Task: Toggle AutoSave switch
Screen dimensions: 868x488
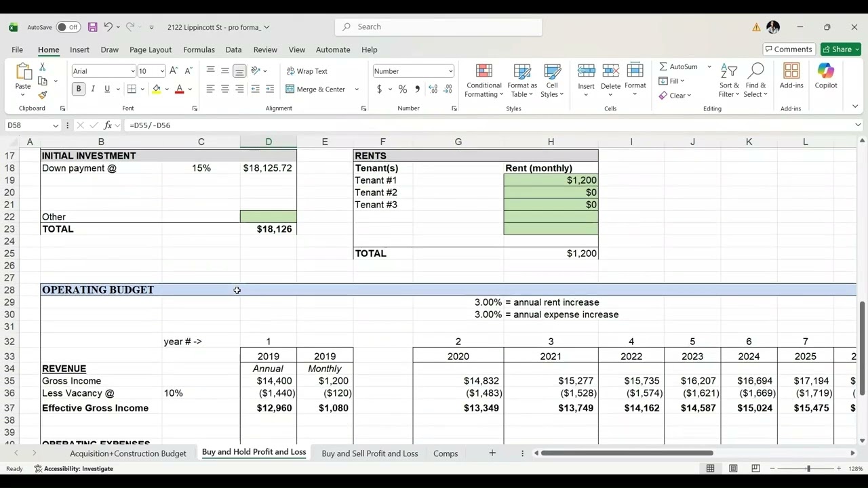Action: coord(68,27)
